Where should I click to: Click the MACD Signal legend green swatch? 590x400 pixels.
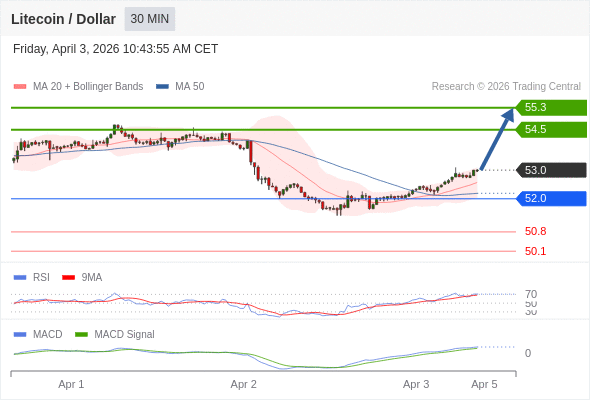point(81,335)
